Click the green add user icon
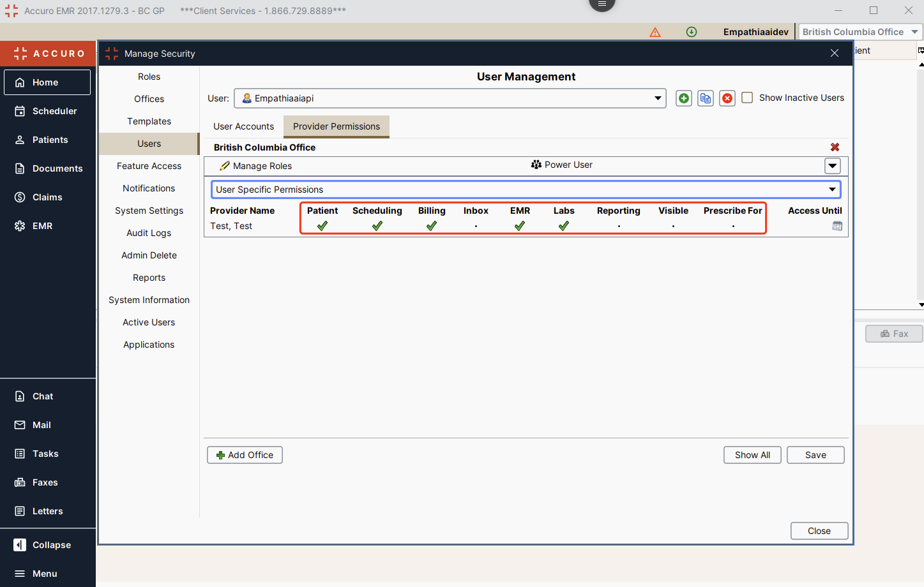 (x=684, y=98)
